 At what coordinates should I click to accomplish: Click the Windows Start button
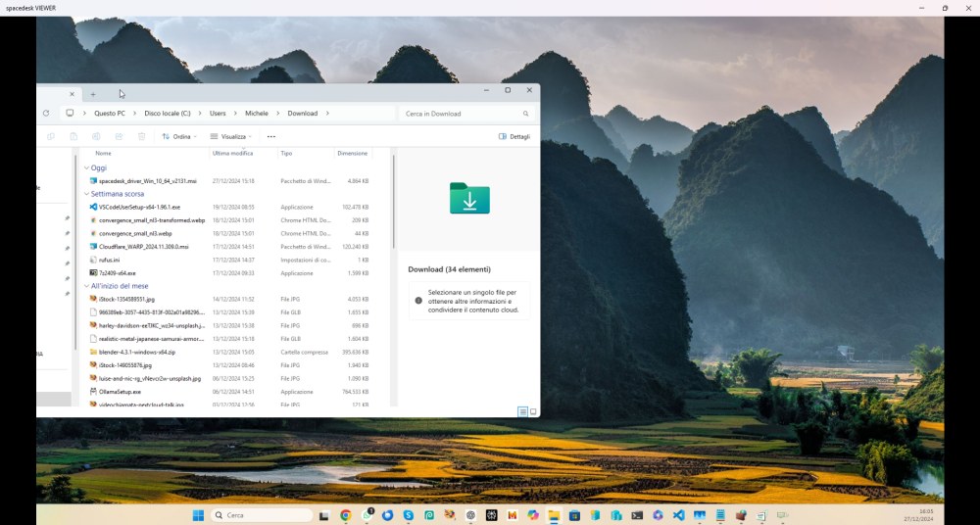pyautogui.click(x=198, y=515)
